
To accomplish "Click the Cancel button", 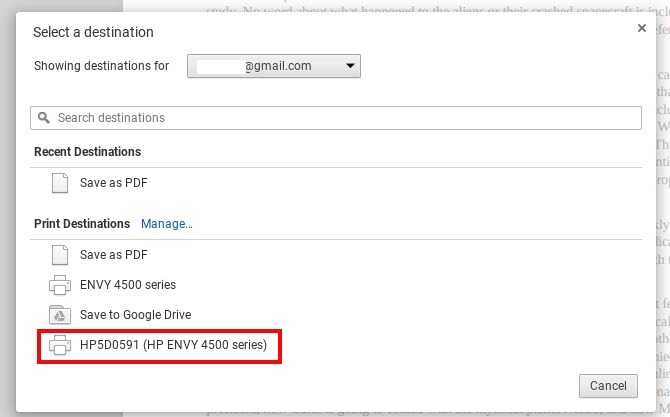I will pyautogui.click(x=608, y=386).
